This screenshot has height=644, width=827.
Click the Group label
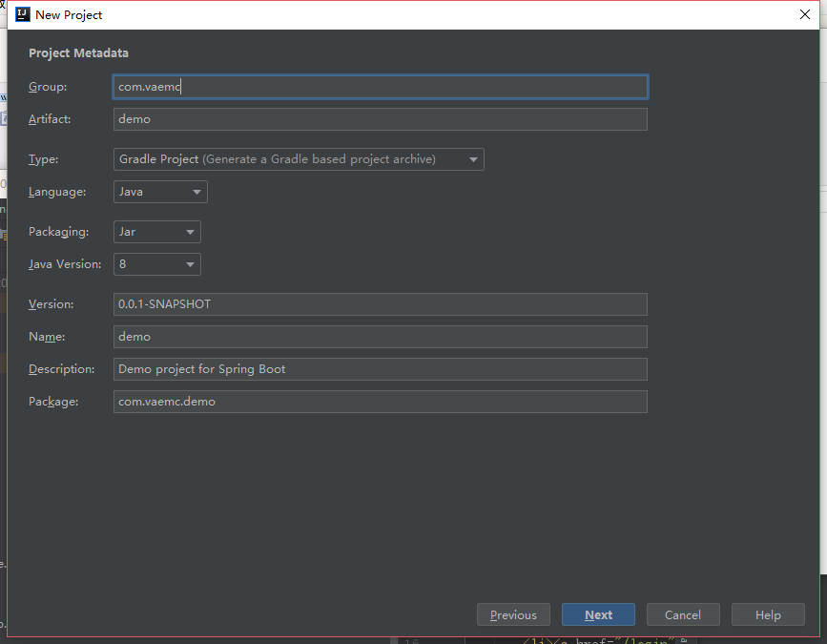(48, 87)
